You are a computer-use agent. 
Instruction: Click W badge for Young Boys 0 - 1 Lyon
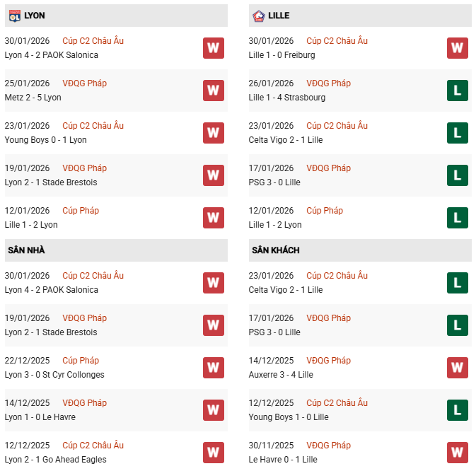214,133
